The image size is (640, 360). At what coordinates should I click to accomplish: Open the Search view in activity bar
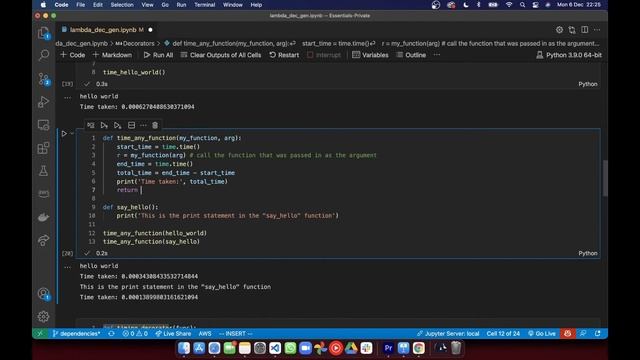(x=43, y=55)
